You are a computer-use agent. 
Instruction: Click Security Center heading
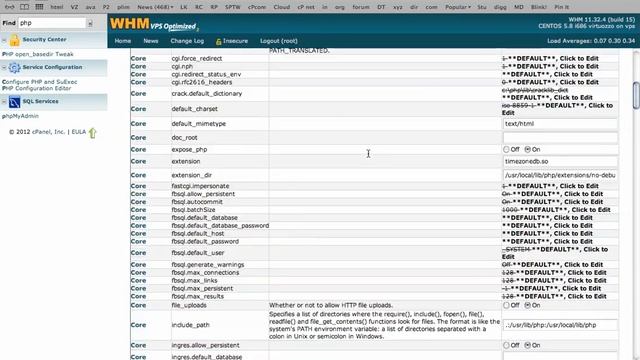(x=44, y=40)
